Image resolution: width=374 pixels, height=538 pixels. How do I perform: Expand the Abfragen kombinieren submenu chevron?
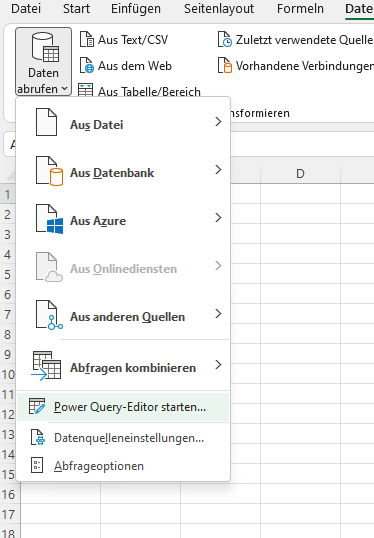[218, 364]
